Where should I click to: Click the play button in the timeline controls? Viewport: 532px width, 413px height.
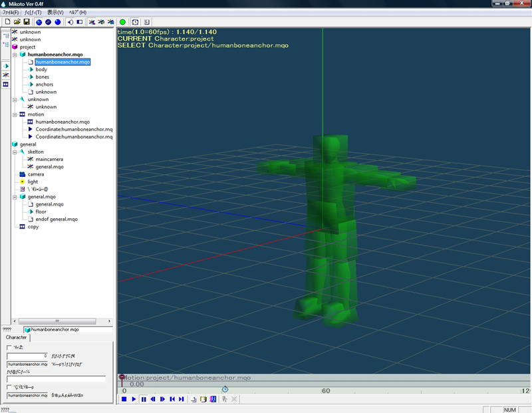(x=134, y=399)
